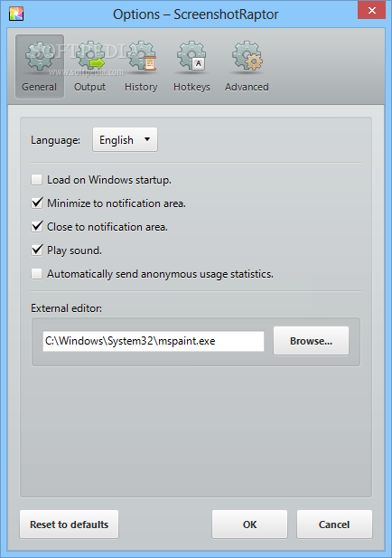Screen dimensions: 392x558
Task: Open the Advanced double-gear icon
Action: click(x=247, y=56)
